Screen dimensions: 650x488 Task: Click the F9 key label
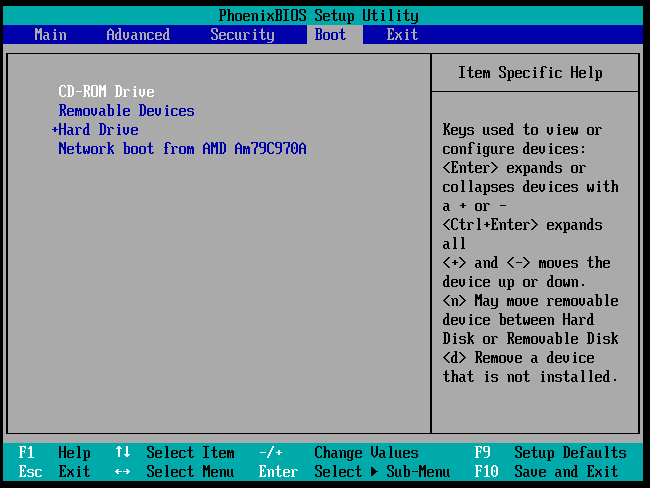click(x=483, y=452)
